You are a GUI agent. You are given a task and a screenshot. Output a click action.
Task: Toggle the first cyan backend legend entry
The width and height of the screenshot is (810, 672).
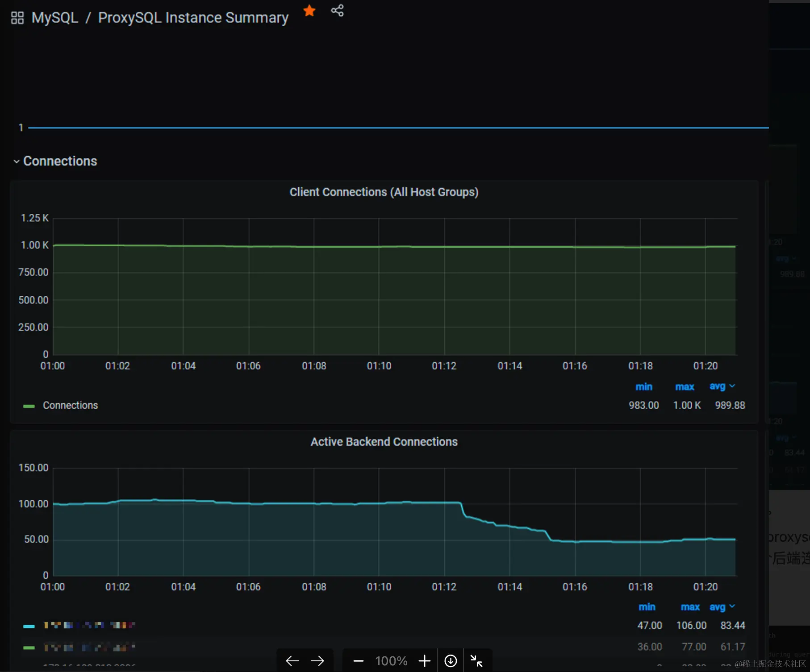point(89,626)
